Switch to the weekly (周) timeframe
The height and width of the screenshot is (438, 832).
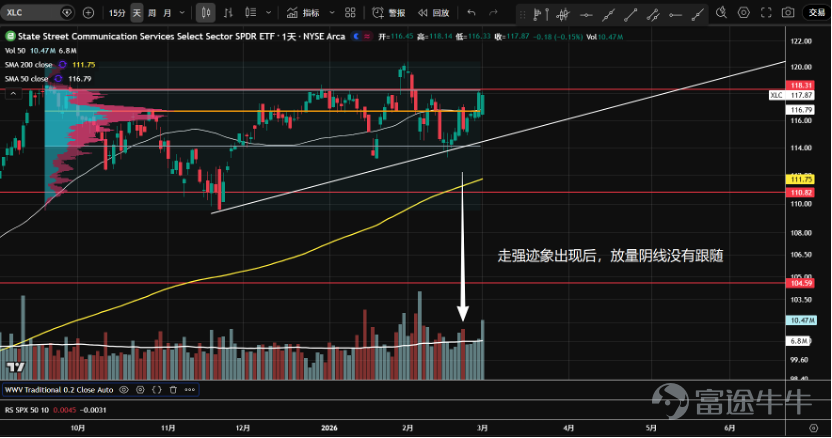coord(152,13)
